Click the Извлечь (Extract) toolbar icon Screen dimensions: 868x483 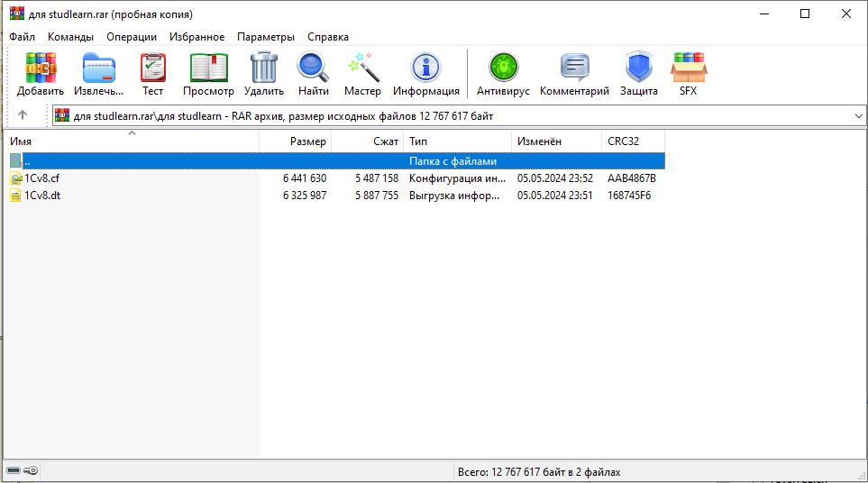tap(99, 68)
